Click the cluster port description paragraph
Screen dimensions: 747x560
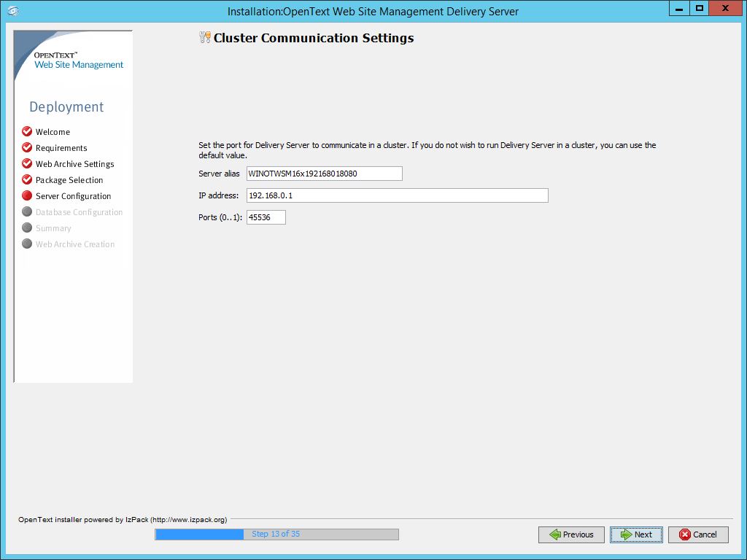pyautogui.click(x=427, y=150)
